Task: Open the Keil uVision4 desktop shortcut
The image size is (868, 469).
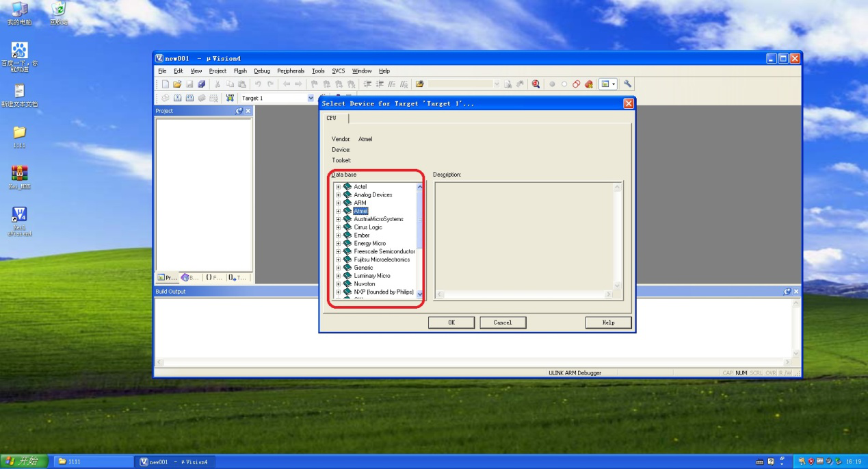Action: coord(19,220)
